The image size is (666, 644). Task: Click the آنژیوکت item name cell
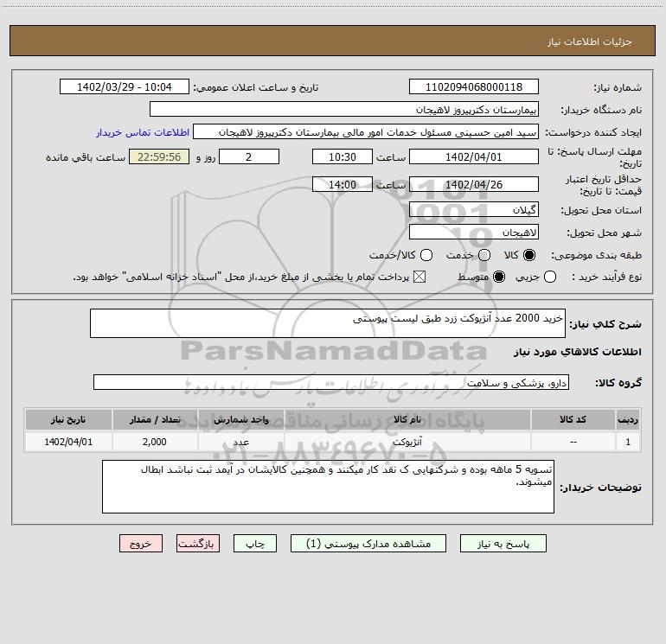(x=407, y=443)
